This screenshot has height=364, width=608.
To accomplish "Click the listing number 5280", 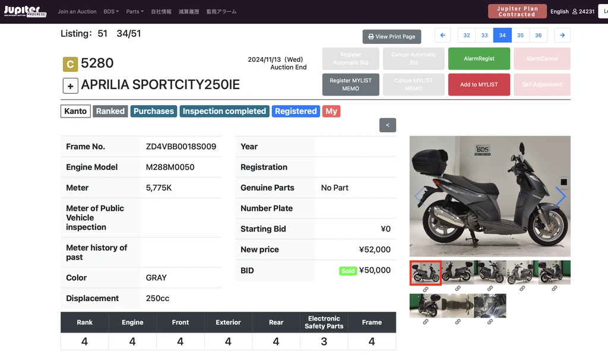I will pyautogui.click(x=97, y=63).
